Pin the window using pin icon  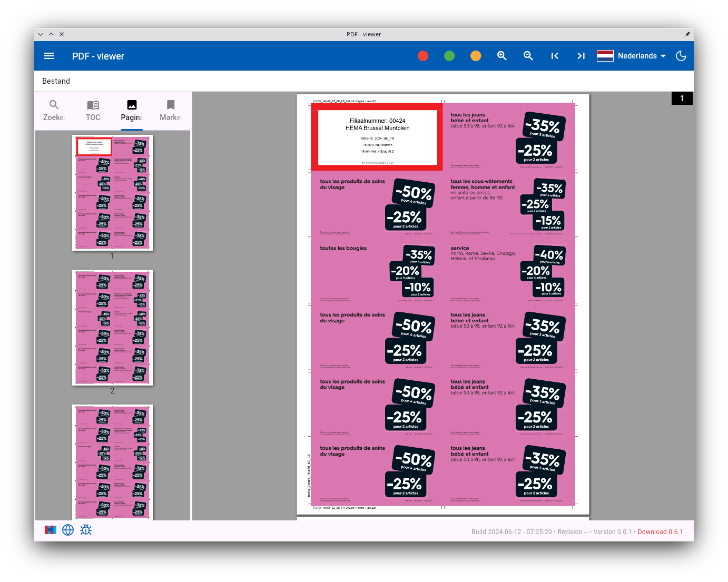pyautogui.click(x=687, y=34)
